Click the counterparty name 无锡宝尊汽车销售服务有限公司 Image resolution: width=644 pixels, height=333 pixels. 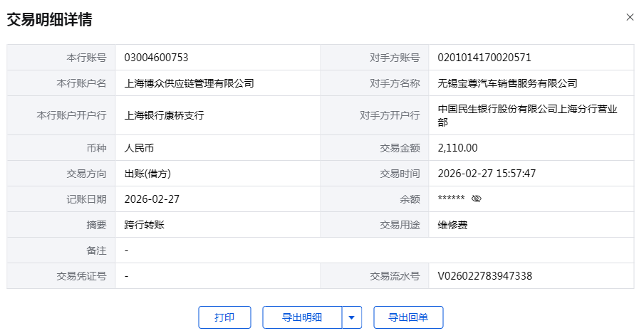click(x=507, y=83)
